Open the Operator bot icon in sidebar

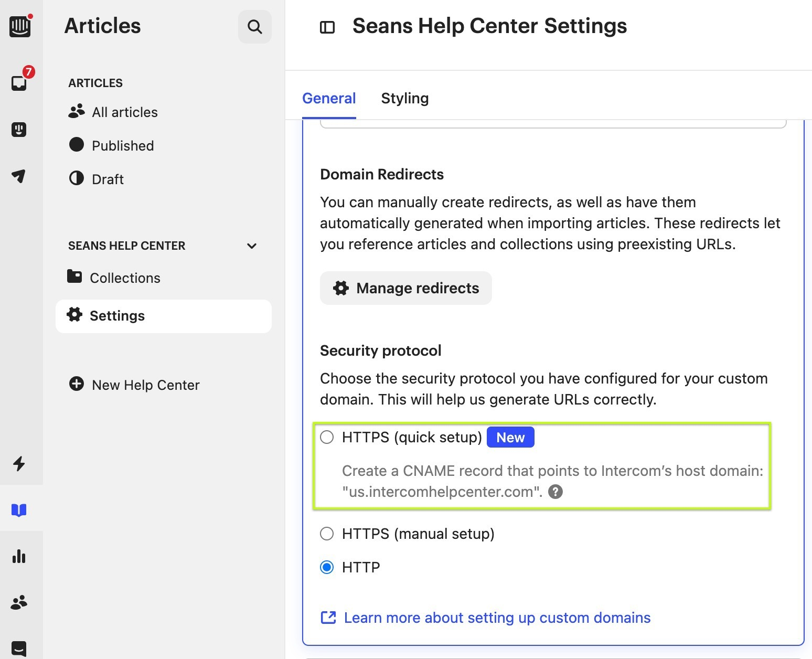pyautogui.click(x=19, y=130)
